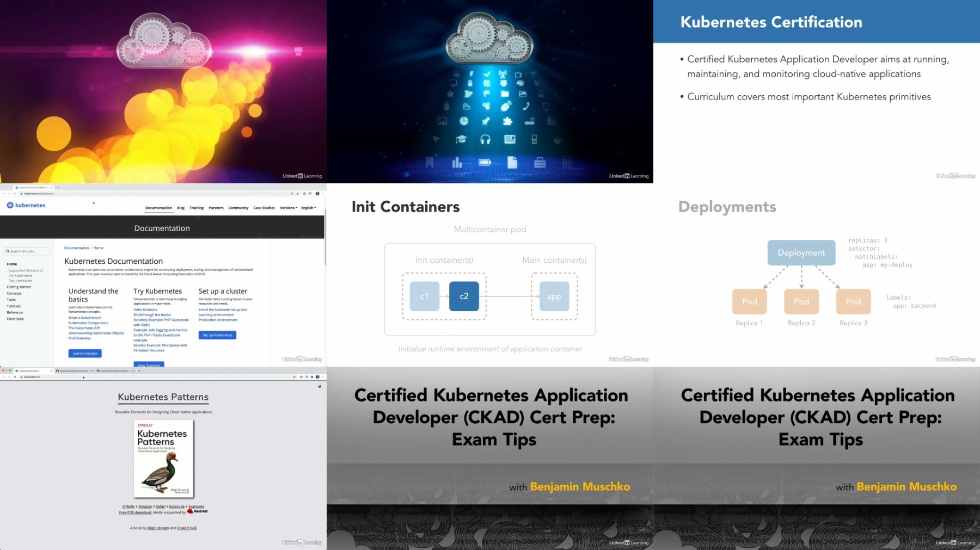Open Supported Versions of the Kubernetes Documentation
Image resolution: width=980 pixels, height=550 pixels.
pyautogui.click(x=25, y=275)
